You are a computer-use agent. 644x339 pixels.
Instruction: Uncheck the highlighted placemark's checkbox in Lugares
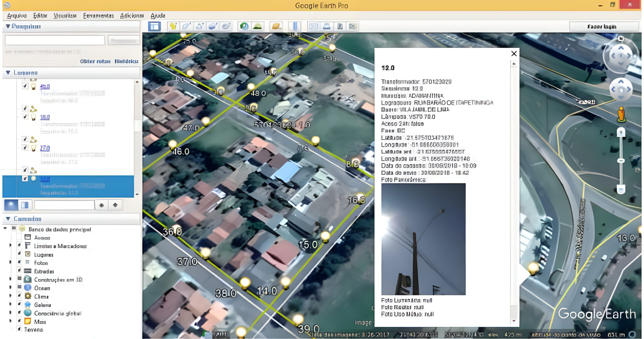pyautogui.click(x=25, y=178)
